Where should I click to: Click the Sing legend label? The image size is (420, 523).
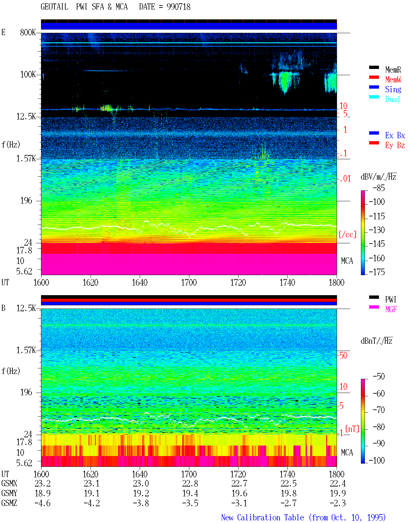coord(393,89)
